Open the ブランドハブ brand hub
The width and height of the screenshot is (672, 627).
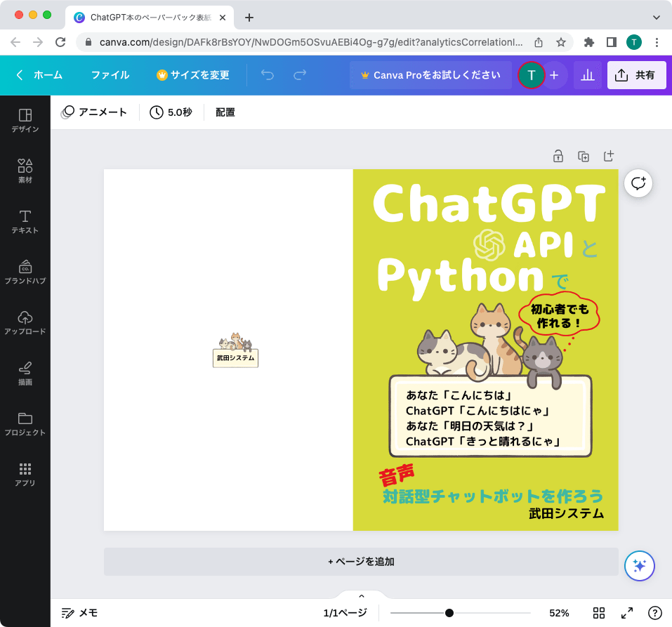25,272
